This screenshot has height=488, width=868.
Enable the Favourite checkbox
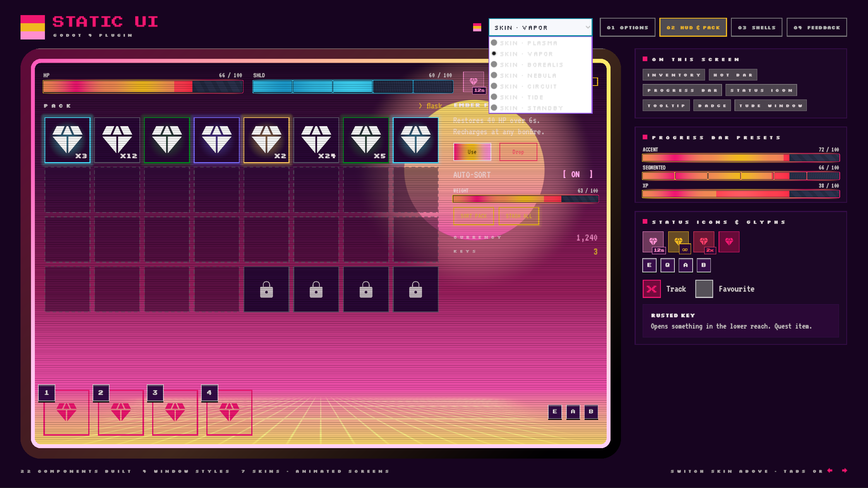(x=704, y=289)
